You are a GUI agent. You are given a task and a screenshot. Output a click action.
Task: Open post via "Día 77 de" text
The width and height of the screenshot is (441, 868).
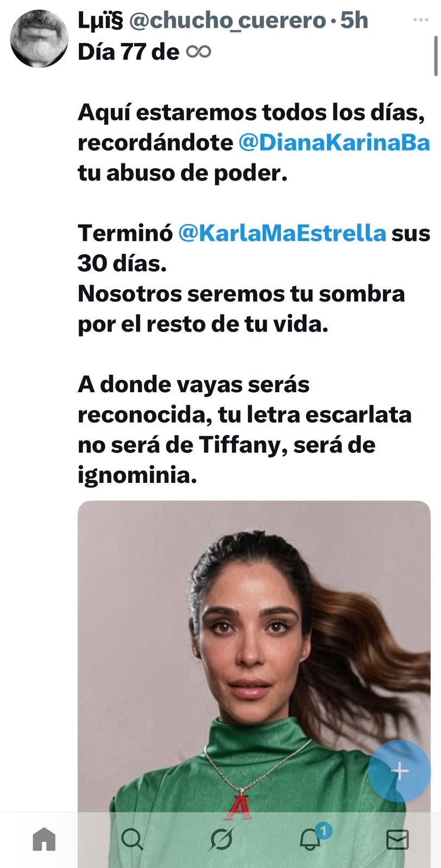pos(129,52)
